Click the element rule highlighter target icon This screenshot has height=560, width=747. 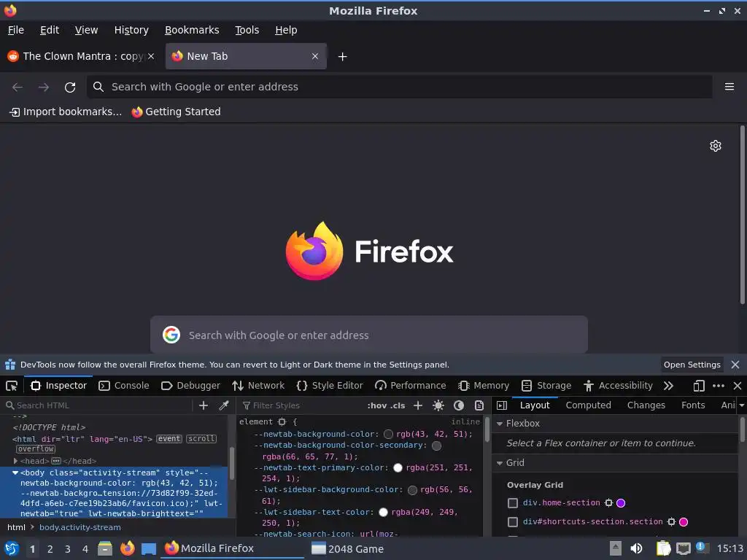[282, 422]
